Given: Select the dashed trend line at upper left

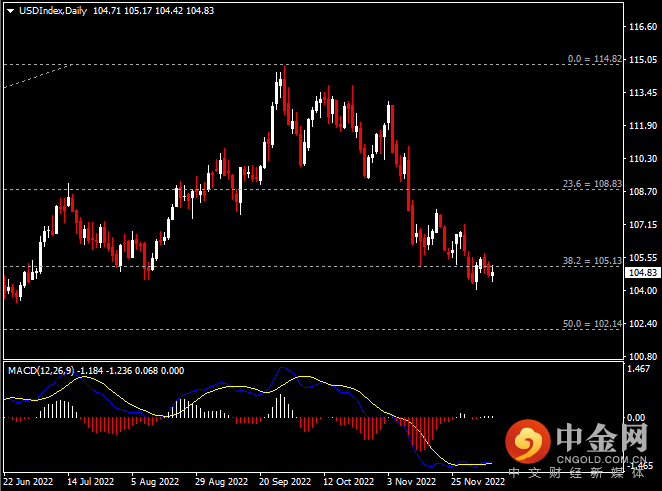Looking at the screenshot, I should (35, 77).
